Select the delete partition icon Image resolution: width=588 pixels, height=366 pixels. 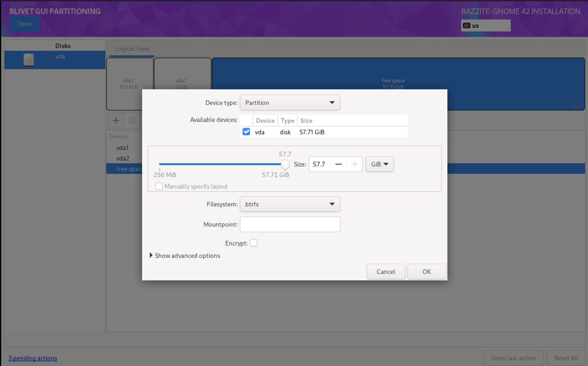(132, 120)
